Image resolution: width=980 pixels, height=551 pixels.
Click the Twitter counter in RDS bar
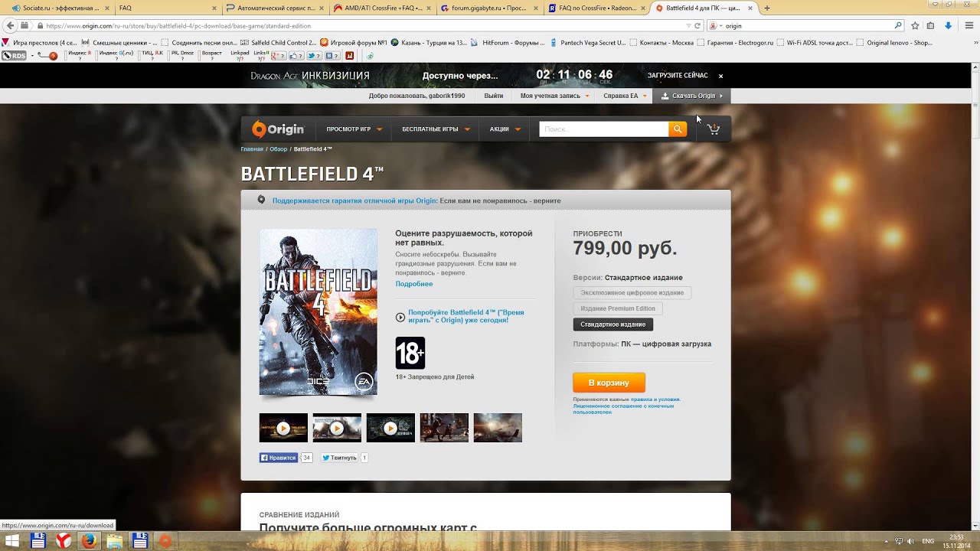coord(314,55)
